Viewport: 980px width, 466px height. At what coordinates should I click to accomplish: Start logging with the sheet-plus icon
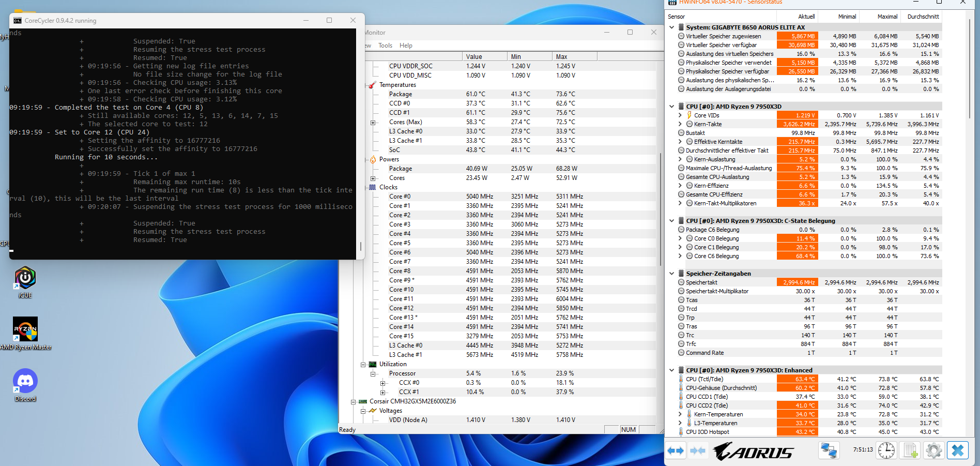point(911,450)
